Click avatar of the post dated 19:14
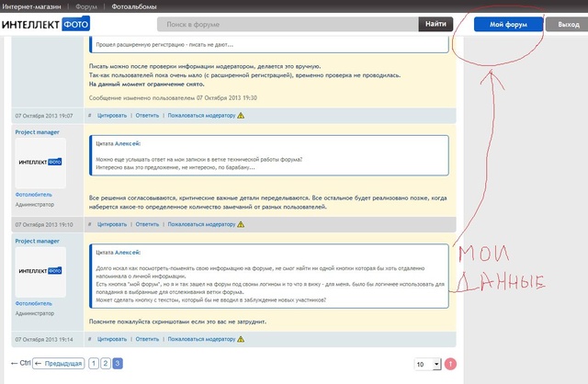 tap(40, 272)
